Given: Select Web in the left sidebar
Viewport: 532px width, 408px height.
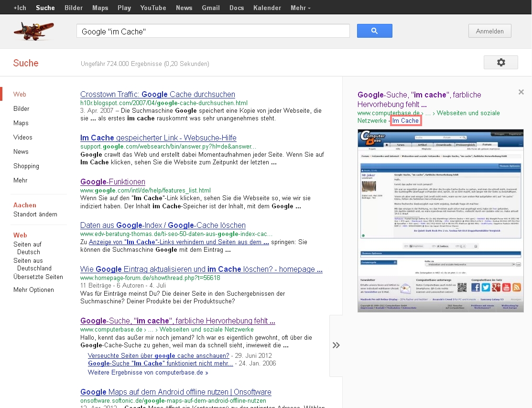Looking at the screenshot, I should [20, 94].
